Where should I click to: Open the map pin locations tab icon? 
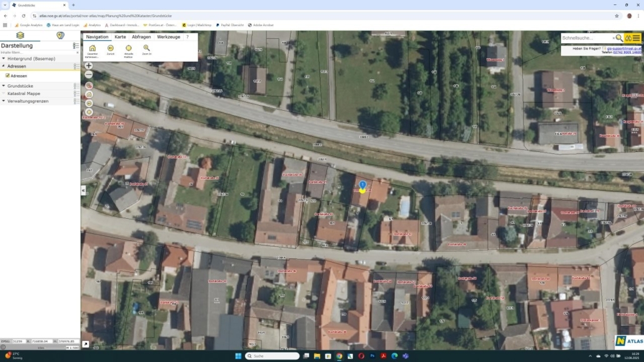point(61,36)
